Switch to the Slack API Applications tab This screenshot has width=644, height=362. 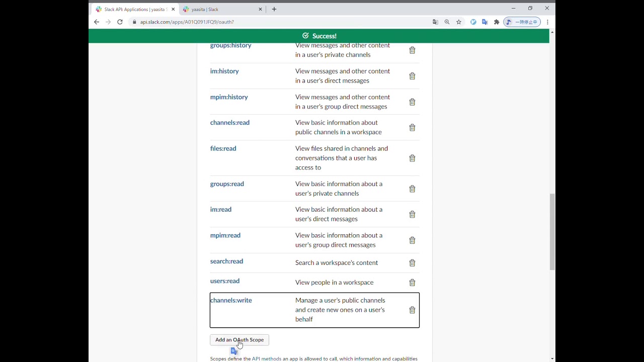135,9
